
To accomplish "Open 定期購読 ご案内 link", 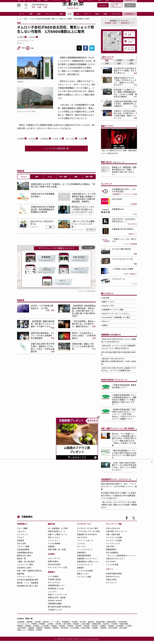I will coord(110,23).
